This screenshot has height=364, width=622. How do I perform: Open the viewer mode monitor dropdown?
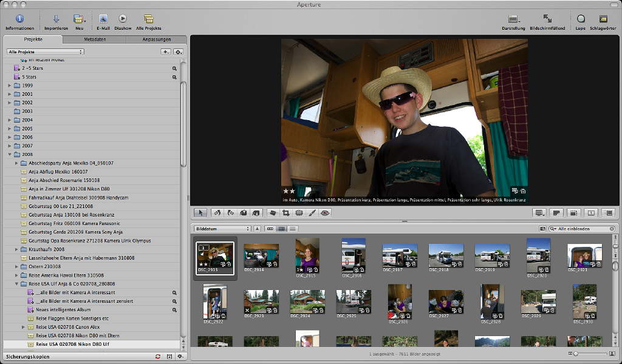pos(539,213)
